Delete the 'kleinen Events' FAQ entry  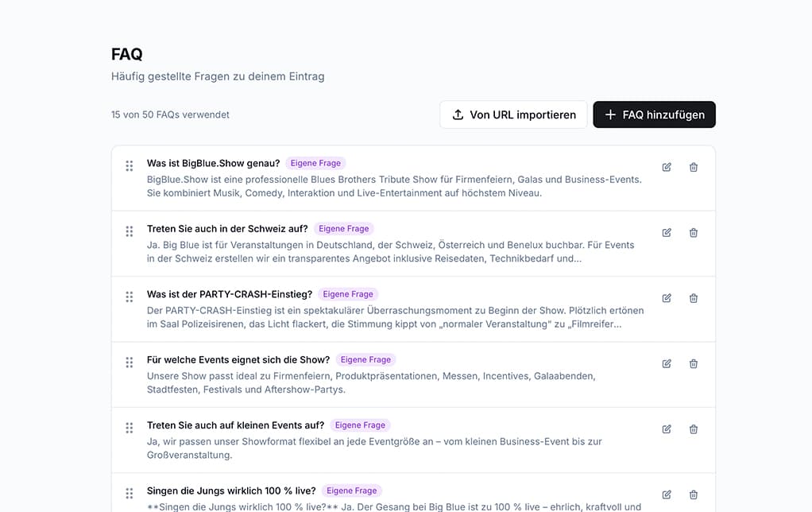(694, 429)
